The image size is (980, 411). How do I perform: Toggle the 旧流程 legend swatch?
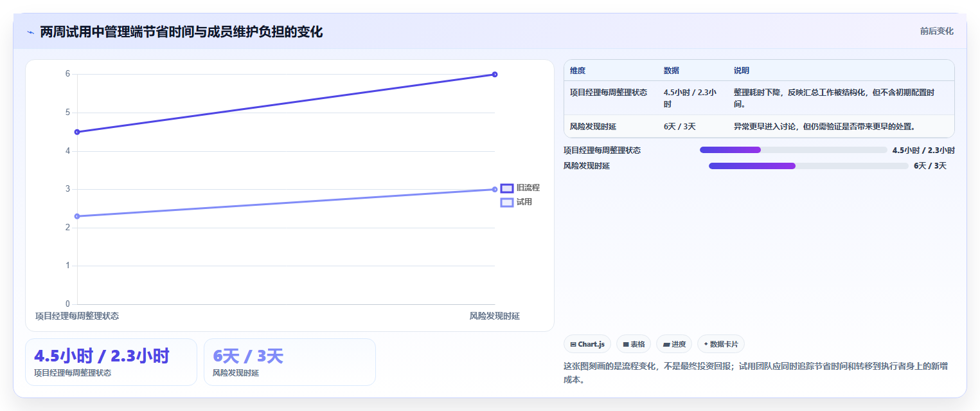(x=507, y=188)
